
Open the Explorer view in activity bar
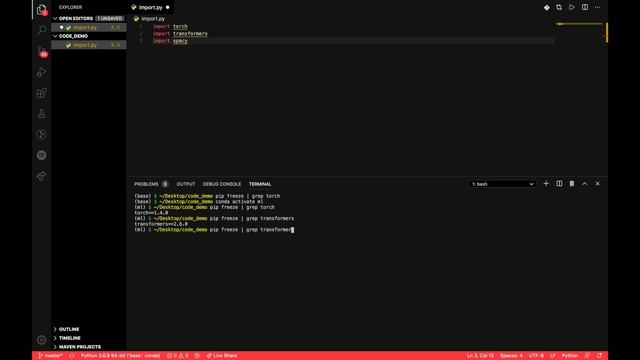coord(42,9)
